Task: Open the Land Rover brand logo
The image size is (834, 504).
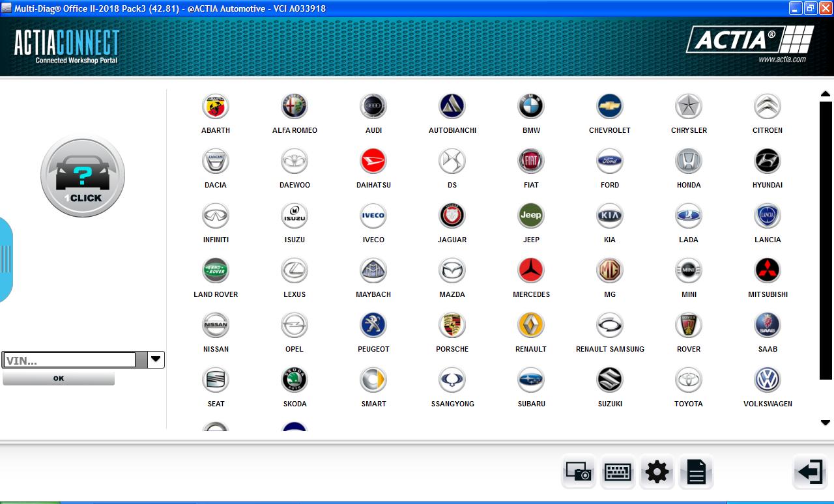Action: (x=216, y=270)
